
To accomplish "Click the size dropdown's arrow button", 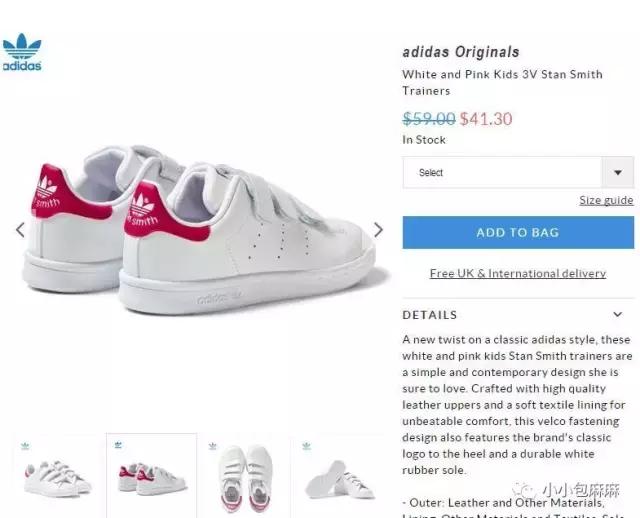I will click(618, 172).
